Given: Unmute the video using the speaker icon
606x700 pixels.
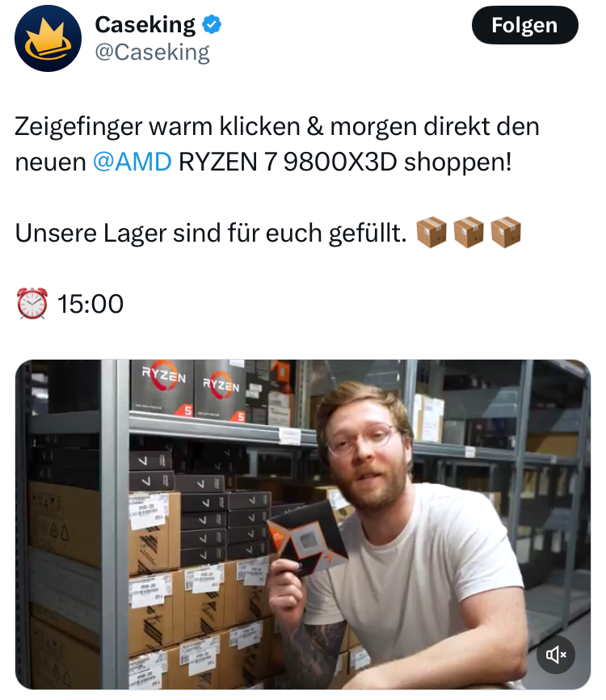Looking at the screenshot, I should point(556,655).
